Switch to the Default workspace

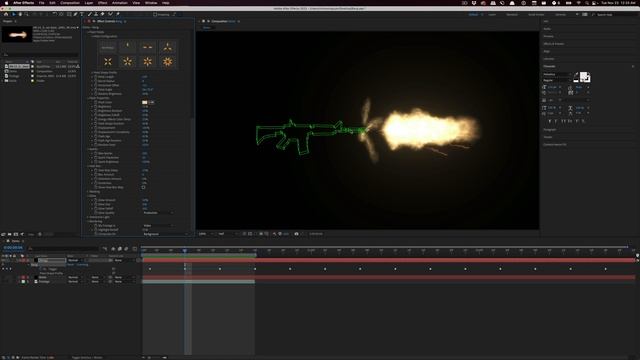point(473,15)
